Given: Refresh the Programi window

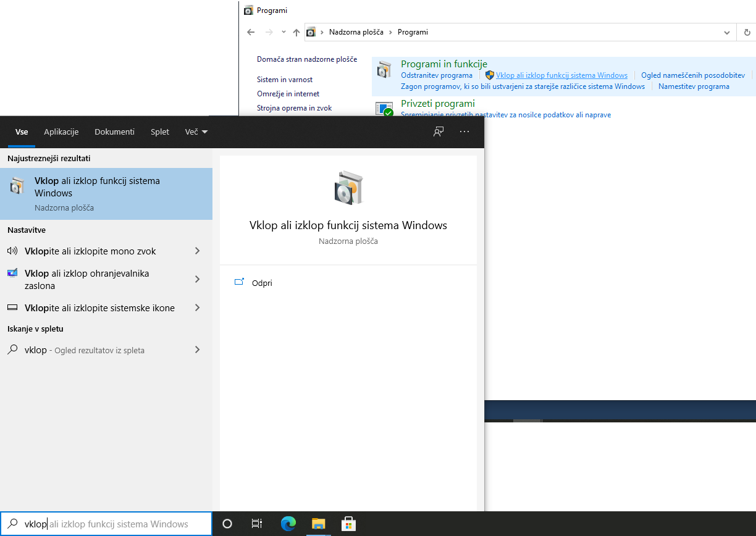Looking at the screenshot, I should point(747,32).
